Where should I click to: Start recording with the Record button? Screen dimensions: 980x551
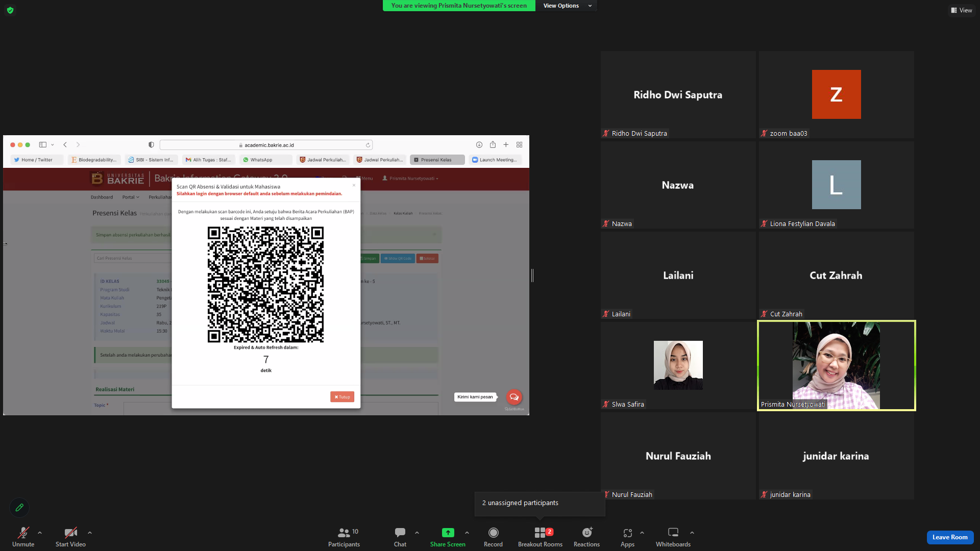point(493,537)
